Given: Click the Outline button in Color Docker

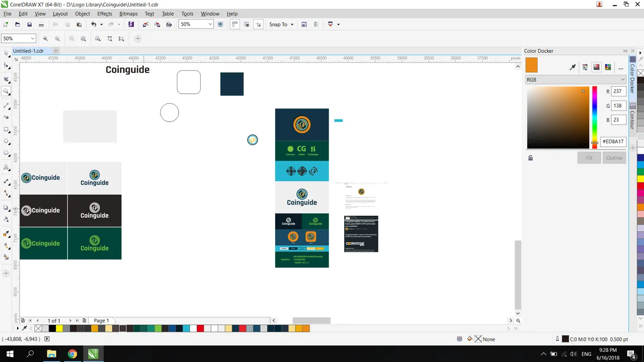Looking at the screenshot, I should (x=614, y=158).
